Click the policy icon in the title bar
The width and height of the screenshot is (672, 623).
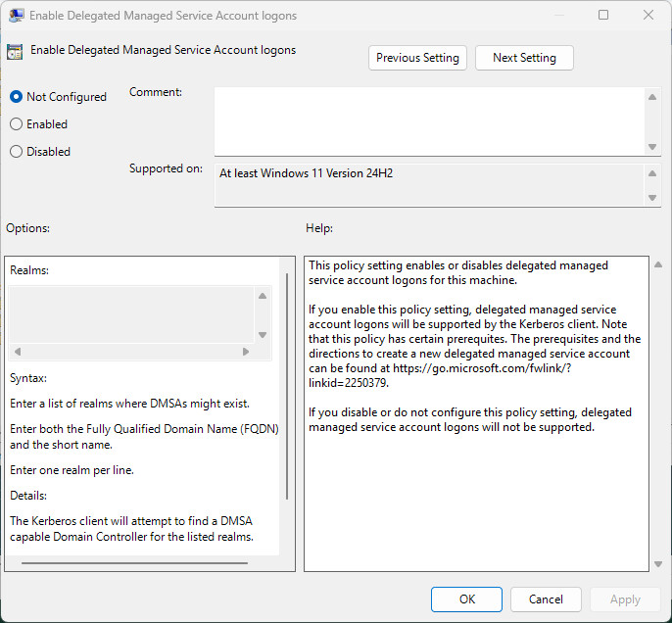17,16
